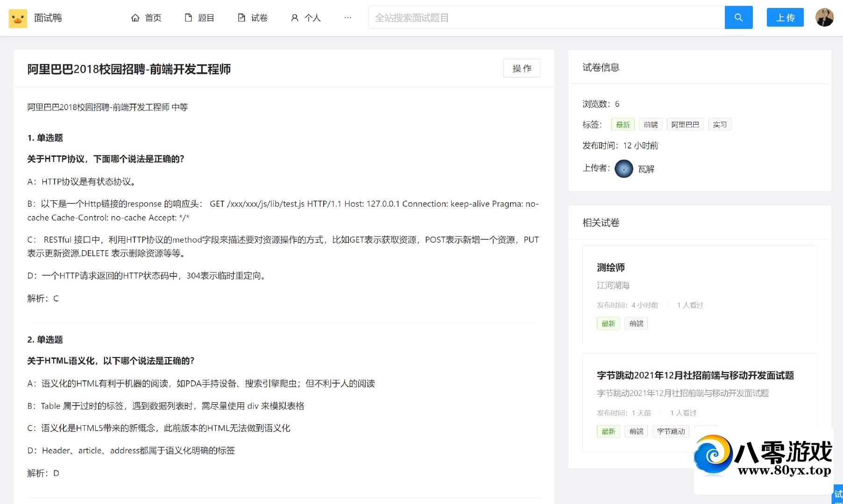Screen dimensions: 843x504
Task: Select the 字节跳动 tag
Action: 671,431
